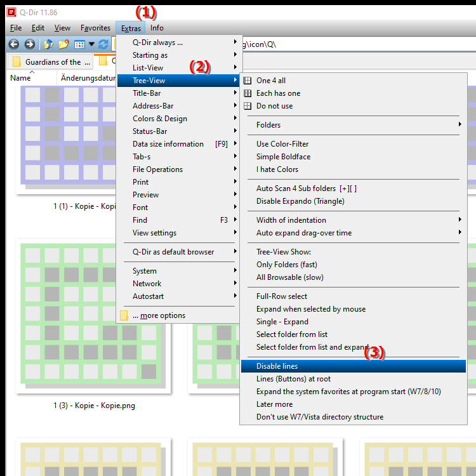This screenshot has width=476, height=476.
Task: Toggle Use Color-Filter option
Action: pyautogui.click(x=354, y=144)
